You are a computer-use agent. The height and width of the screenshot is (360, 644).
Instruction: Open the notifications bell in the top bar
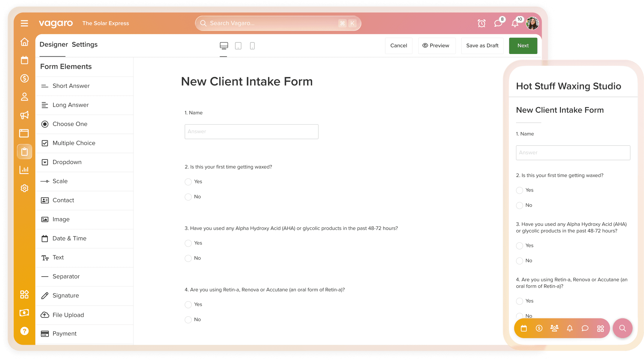(x=515, y=23)
